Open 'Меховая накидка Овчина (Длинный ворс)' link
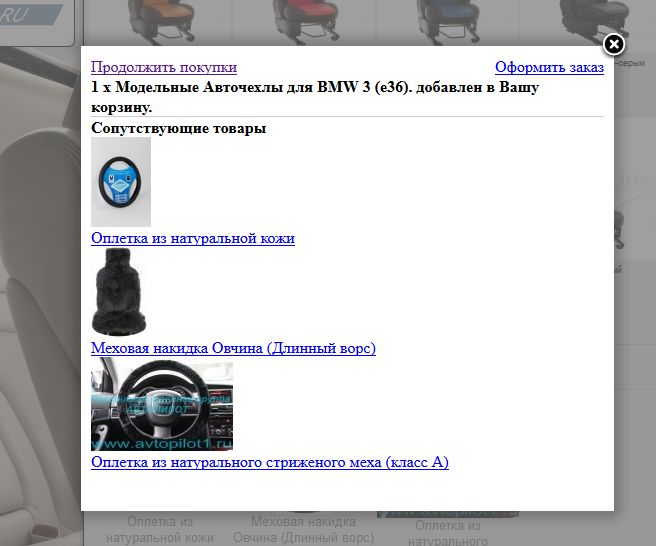The width and height of the screenshot is (656, 546). [x=233, y=348]
